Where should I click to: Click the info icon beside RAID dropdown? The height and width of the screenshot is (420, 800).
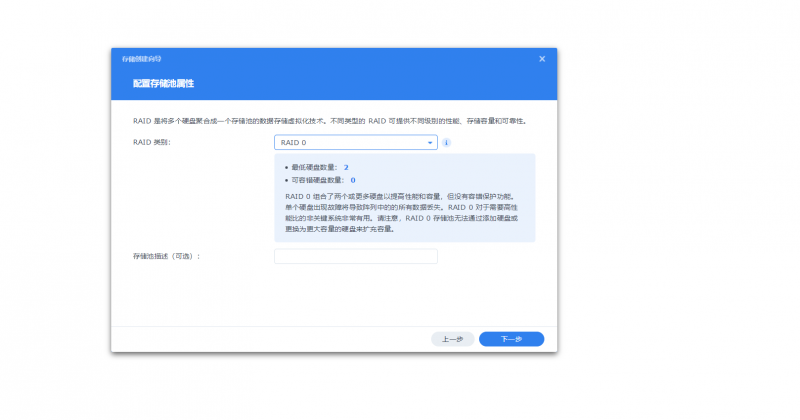[x=446, y=142]
